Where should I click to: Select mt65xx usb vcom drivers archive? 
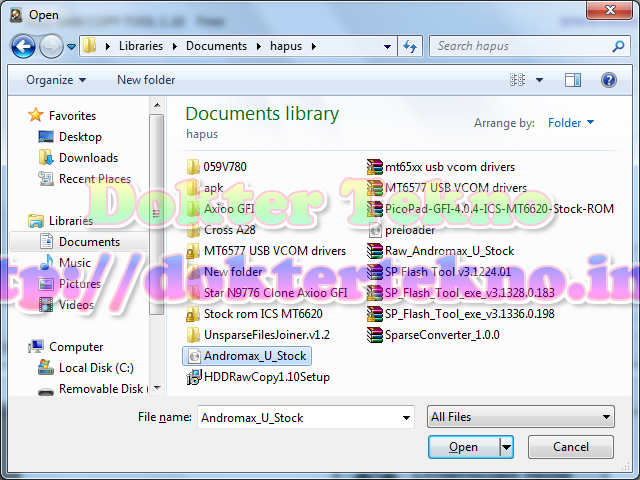tap(441, 167)
